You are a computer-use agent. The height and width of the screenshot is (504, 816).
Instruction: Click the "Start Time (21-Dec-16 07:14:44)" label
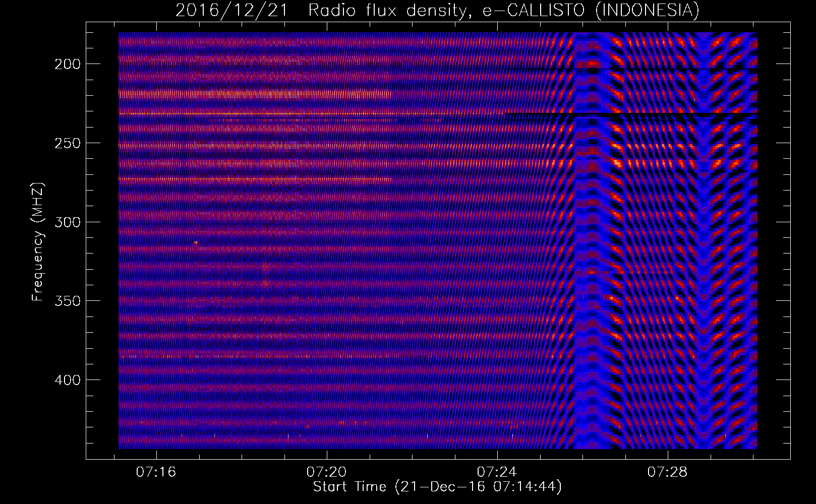(x=437, y=487)
